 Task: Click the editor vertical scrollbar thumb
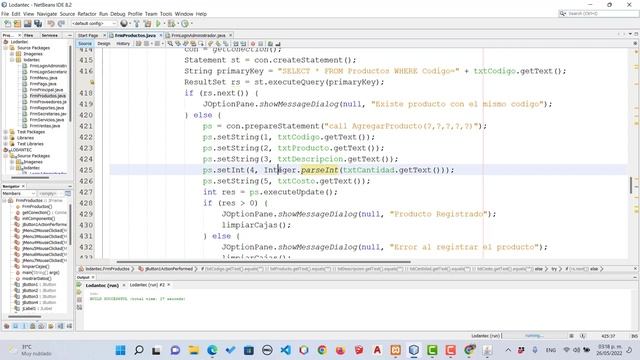pyautogui.click(x=631, y=185)
